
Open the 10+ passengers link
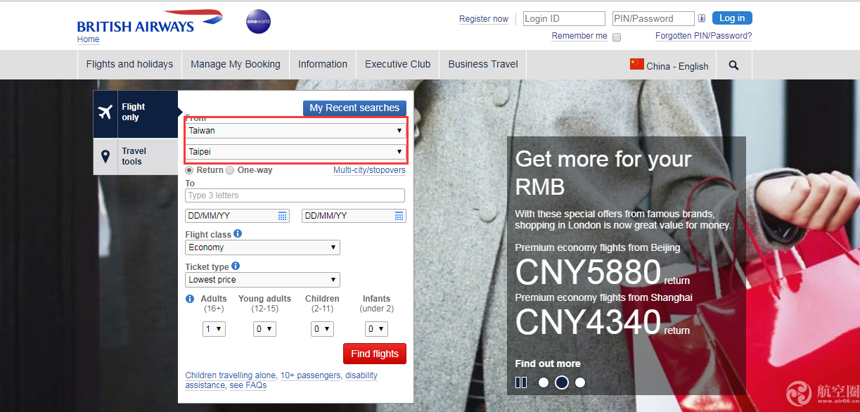pyautogui.click(x=311, y=375)
